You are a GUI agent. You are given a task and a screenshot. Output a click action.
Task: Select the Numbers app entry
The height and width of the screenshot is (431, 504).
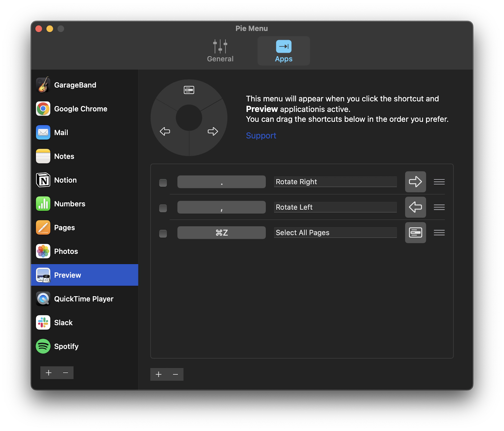[x=84, y=204]
